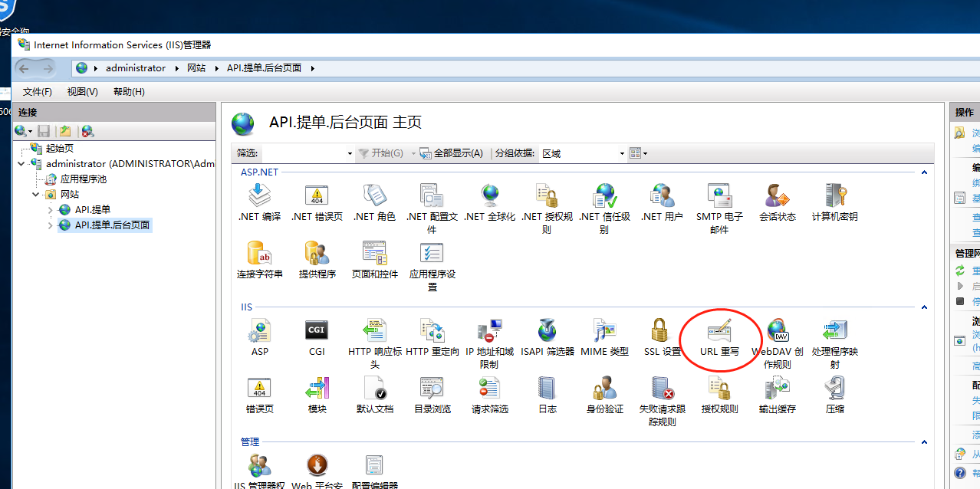Screen dimensions: 980x489
Task: Collapse the ASP.NET group section
Action: click(x=924, y=172)
